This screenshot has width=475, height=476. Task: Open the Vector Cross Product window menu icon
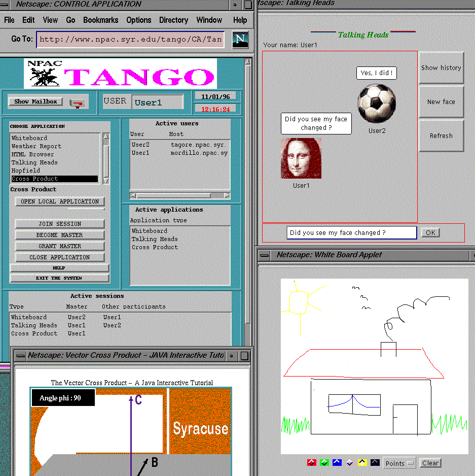[20, 356]
